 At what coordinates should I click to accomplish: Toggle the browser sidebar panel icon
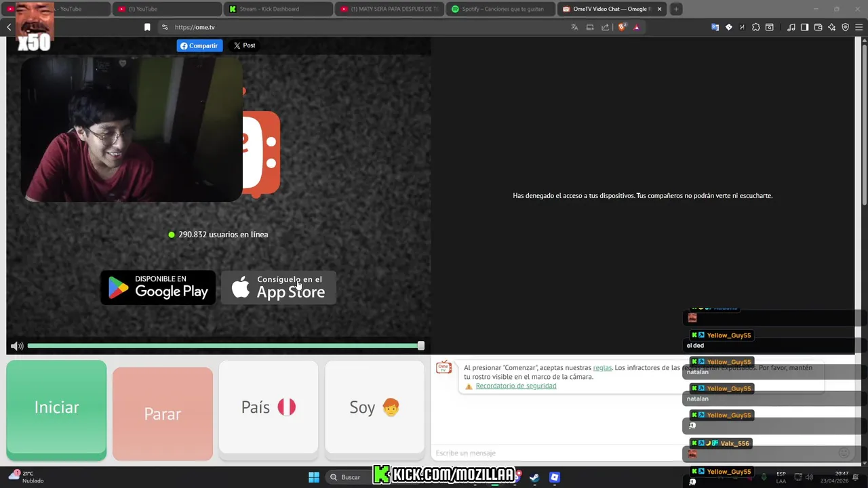point(804,27)
